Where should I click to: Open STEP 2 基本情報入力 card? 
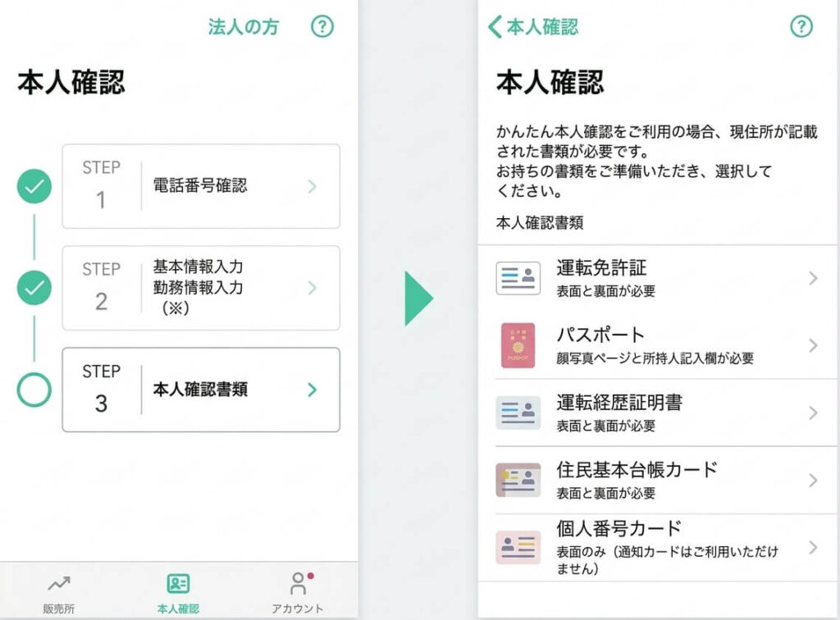[x=201, y=288]
